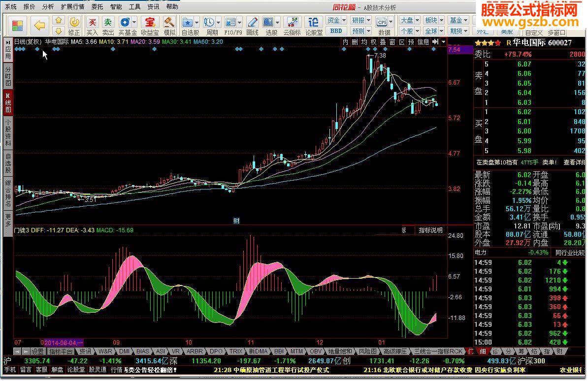The width and height of the screenshot is (588, 381).
Task: Click the scroll-right arrow beside 设置
Action: 26,352
